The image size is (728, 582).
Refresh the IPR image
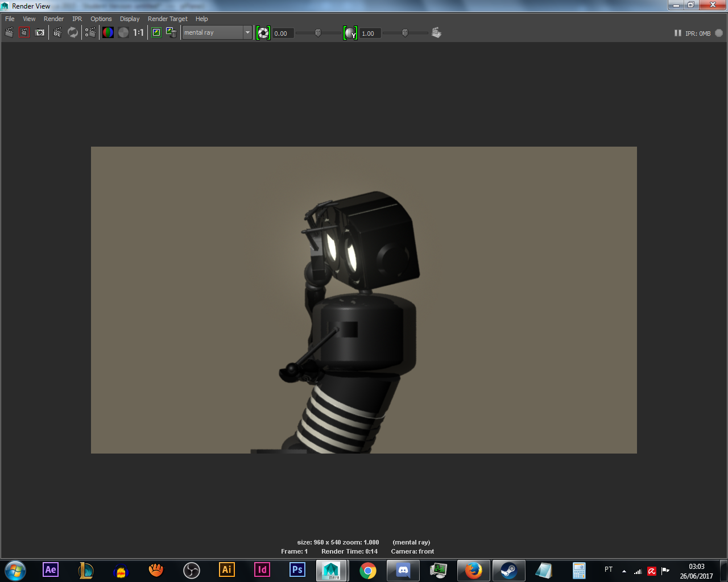coord(72,32)
